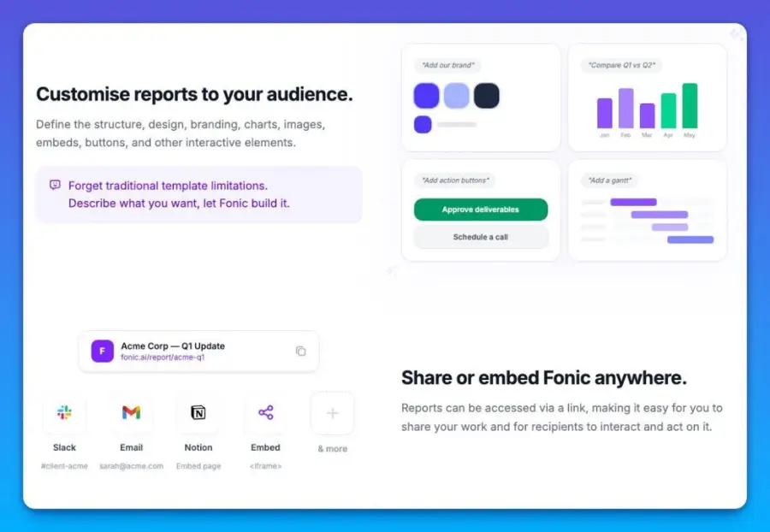Click the top purple gantt bar
This screenshot has height=532, width=770.
pos(633,202)
